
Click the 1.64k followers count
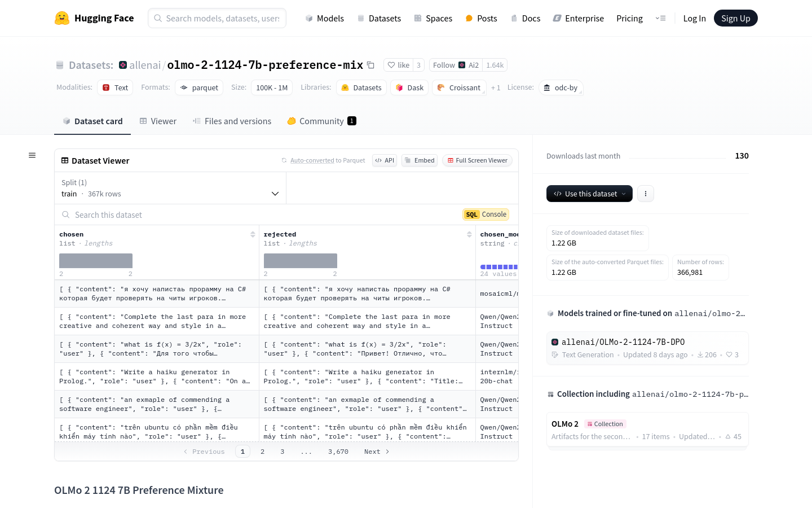(495, 65)
